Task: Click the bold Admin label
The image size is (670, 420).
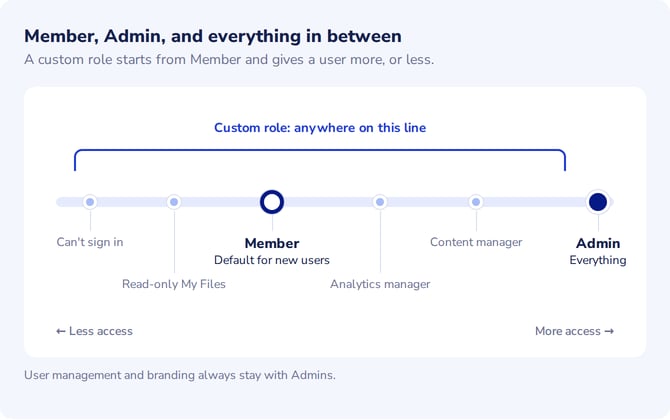Action: click(598, 243)
